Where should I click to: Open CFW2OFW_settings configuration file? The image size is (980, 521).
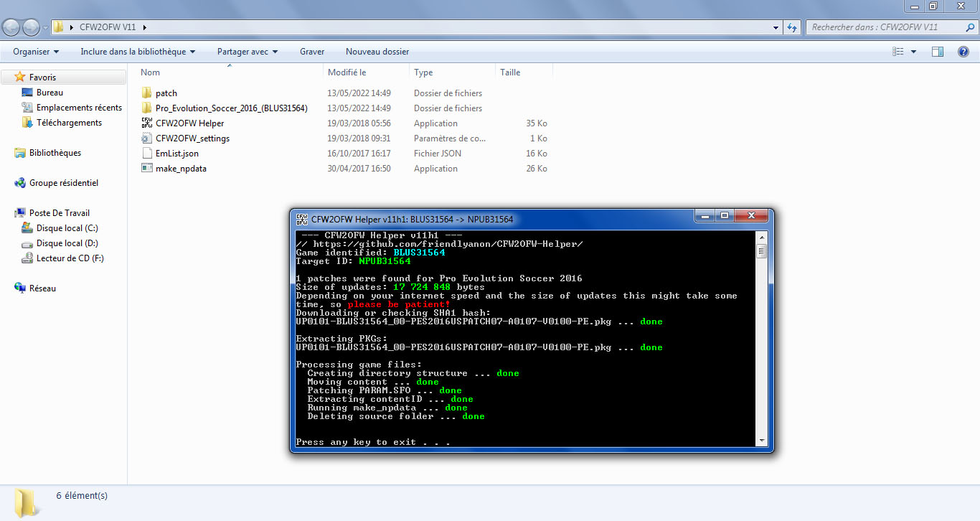tap(192, 139)
